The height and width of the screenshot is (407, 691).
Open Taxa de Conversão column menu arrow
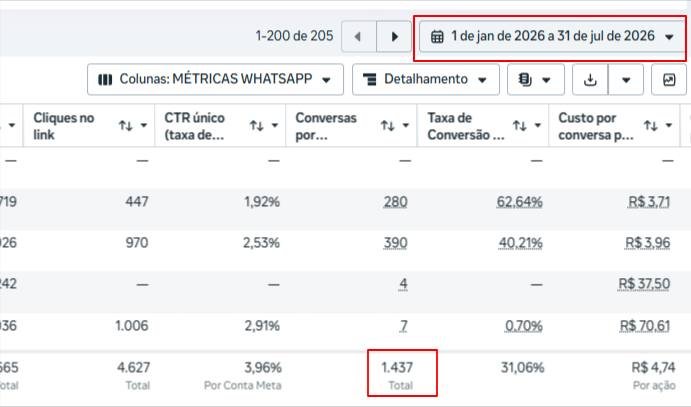(x=538, y=126)
